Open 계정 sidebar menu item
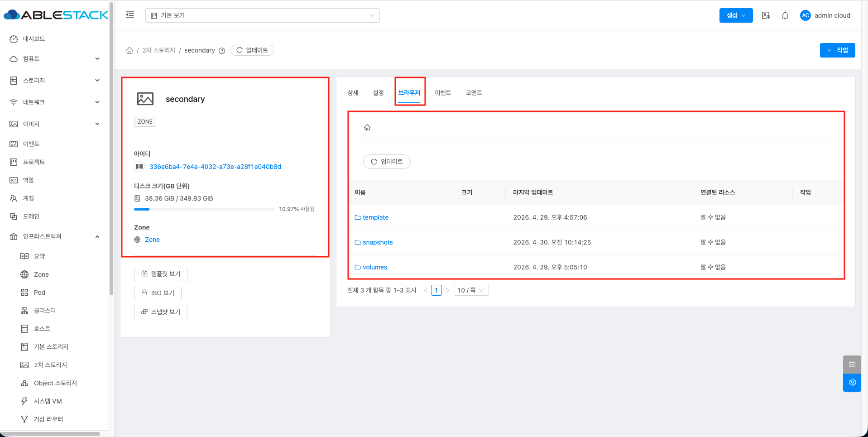This screenshot has height=437, width=868. (29, 198)
